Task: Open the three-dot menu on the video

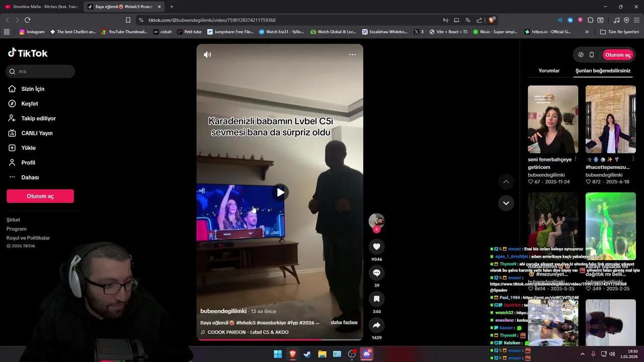Action: [x=352, y=55]
